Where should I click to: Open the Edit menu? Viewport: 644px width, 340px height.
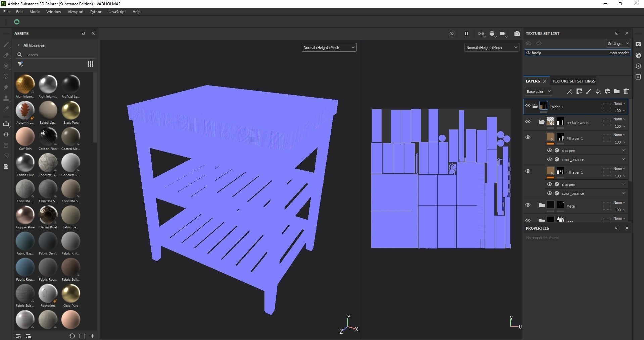click(x=19, y=12)
